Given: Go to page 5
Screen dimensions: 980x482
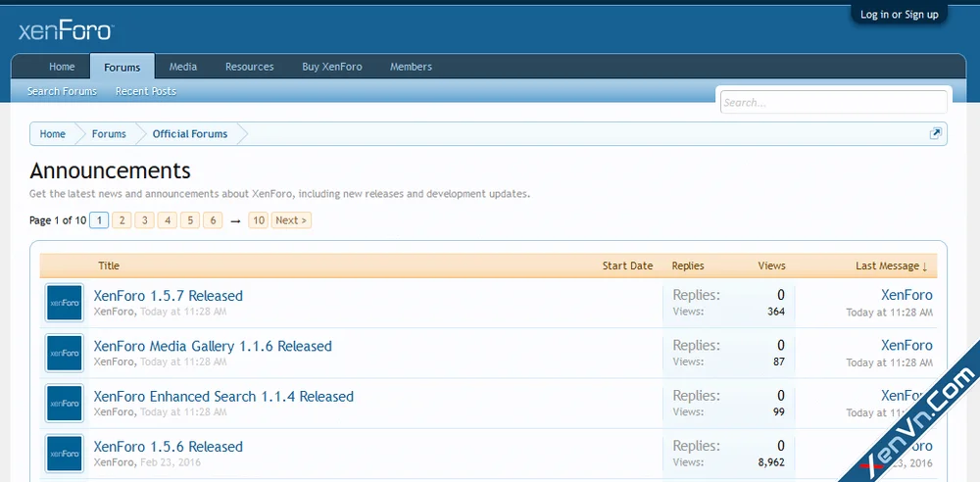Looking at the screenshot, I should click(x=190, y=220).
